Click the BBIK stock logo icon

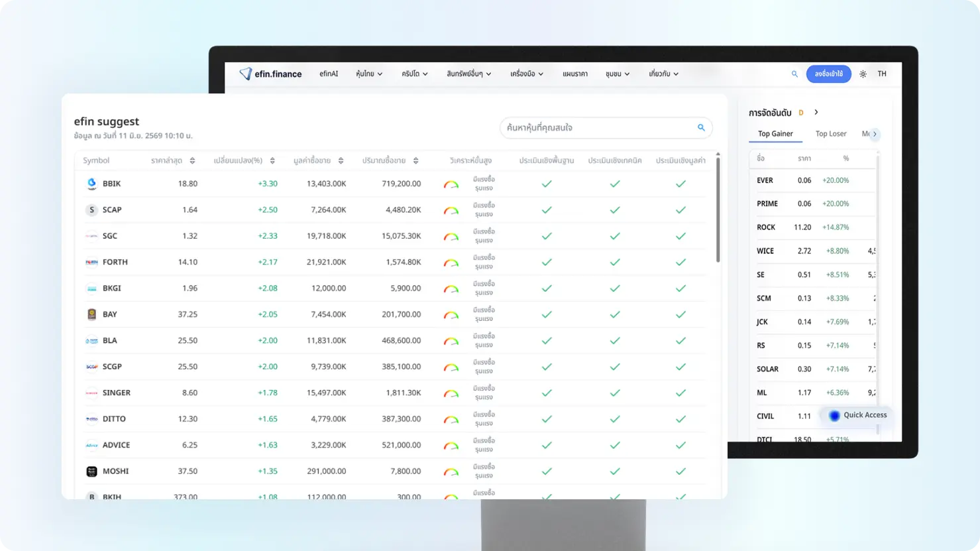pyautogui.click(x=91, y=184)
